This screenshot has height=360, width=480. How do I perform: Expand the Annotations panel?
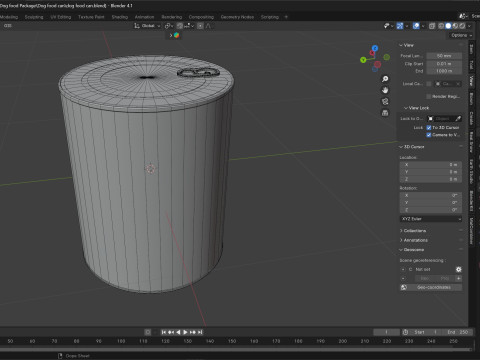click(413, 240)
